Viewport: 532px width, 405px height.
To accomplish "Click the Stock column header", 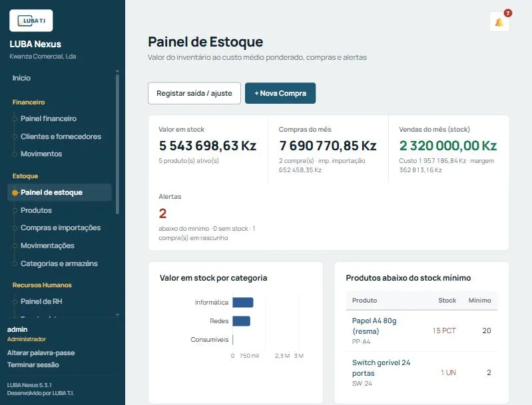I will [447, 301].
